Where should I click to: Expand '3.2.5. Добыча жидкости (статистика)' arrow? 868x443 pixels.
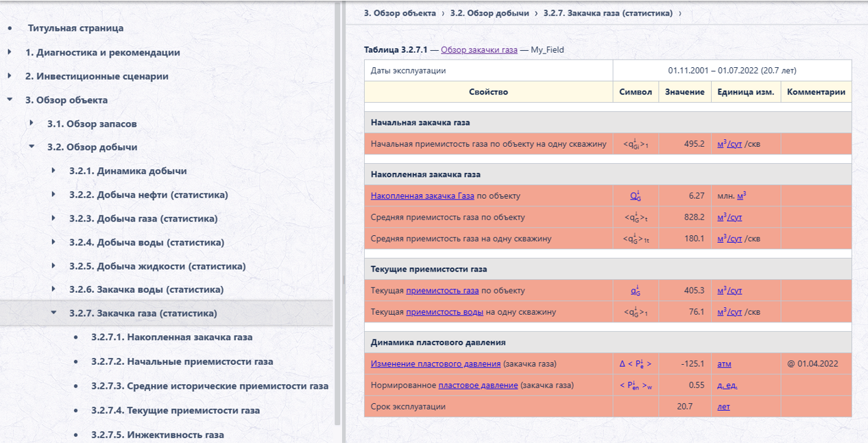[53, 266]
